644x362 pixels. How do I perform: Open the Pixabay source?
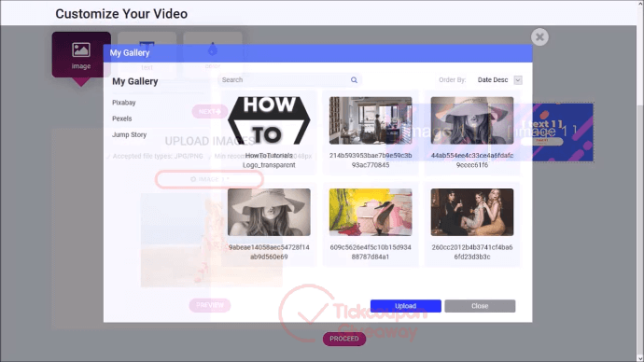click(x=123, y=103)
